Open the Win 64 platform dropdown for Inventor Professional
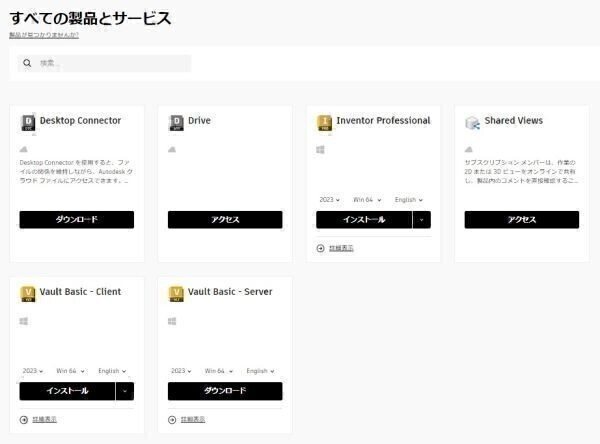 point(367,200)
